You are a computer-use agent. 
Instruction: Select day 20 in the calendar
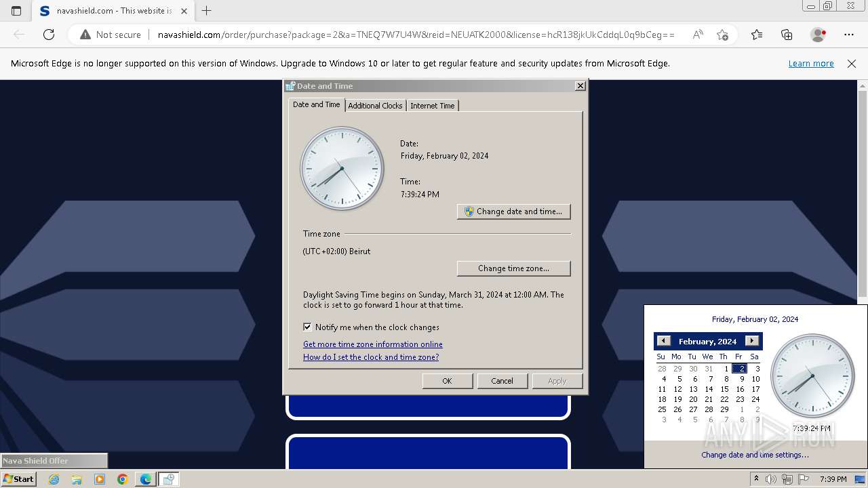click(x=693, y=399)
